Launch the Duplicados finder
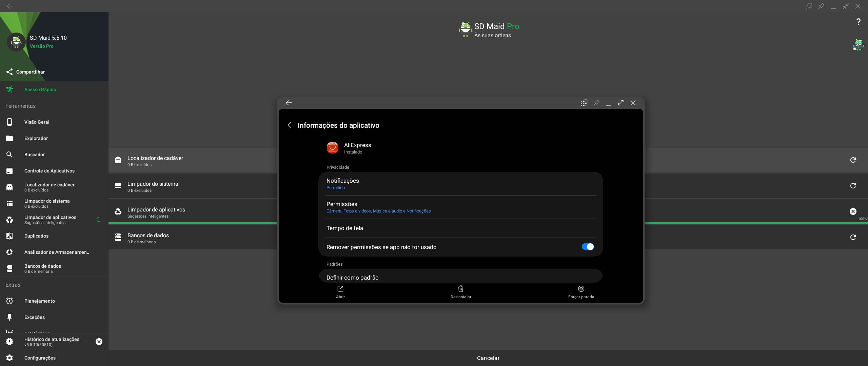The image size is (868, 366). point(37,236)
